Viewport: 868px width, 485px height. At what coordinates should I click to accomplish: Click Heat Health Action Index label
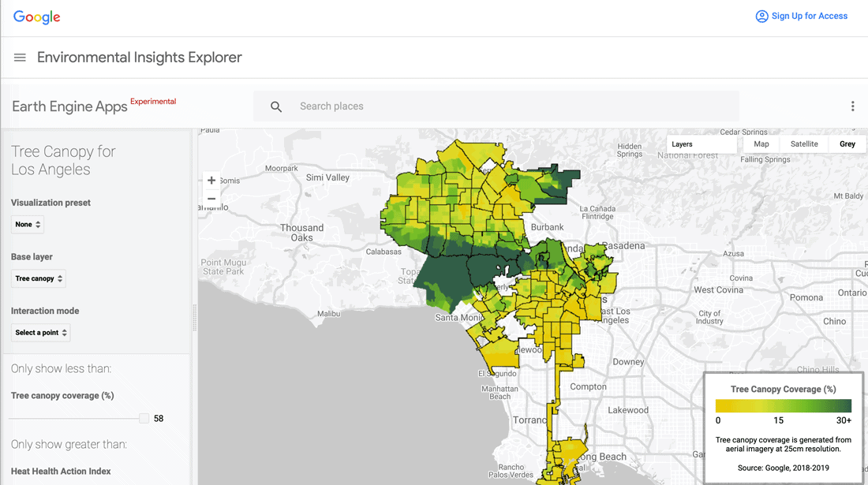tap(61, 471)
